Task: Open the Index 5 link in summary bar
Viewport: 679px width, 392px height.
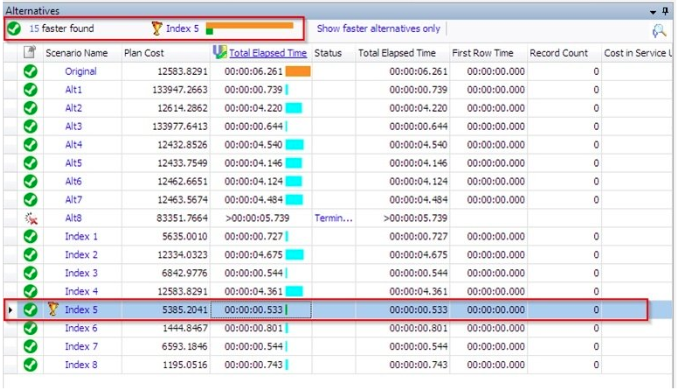Action: [182, 29]
